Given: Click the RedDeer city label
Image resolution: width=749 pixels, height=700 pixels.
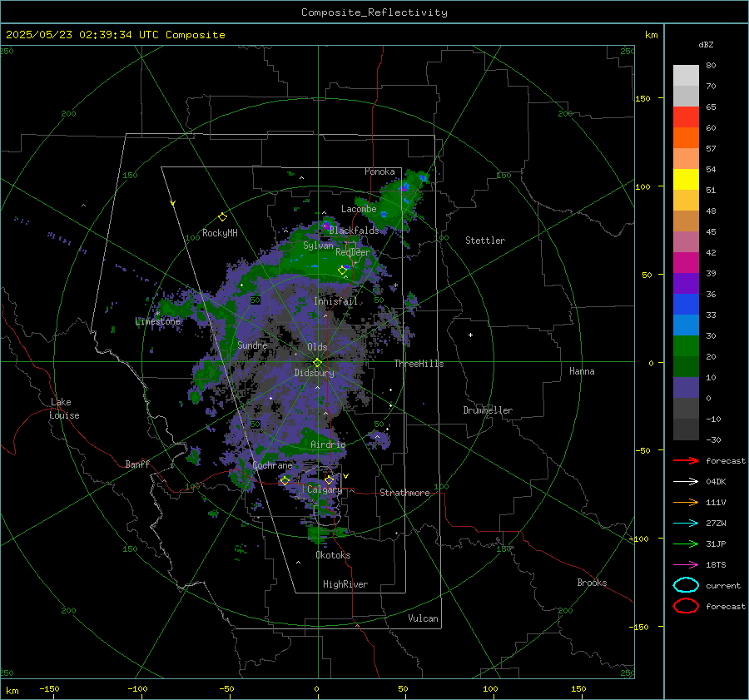Looking at the screenshot, I should pos(353,252).
